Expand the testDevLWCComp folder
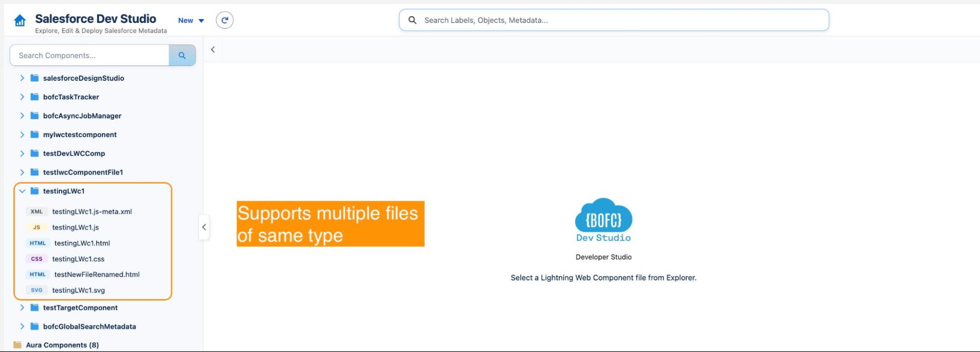980x352 pixels. (x=22, y=153)
